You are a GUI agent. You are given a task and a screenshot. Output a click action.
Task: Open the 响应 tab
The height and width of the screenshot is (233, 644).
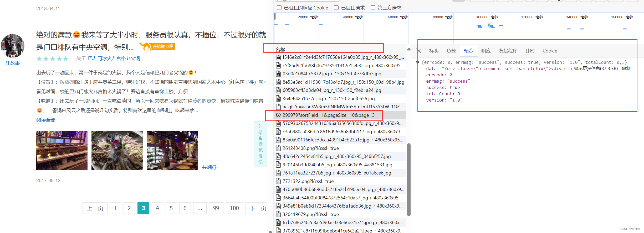click(486, 51)
